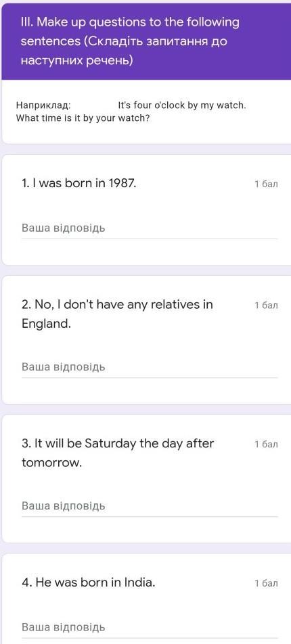Focus the answer field for the relatives in England question
291x644 pixels.
(150, 367)
